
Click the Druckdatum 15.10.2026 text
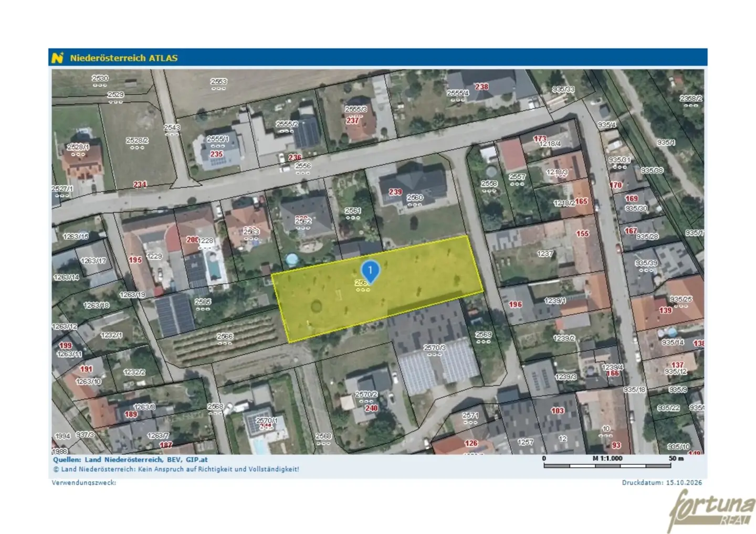(x=661, y=483)
